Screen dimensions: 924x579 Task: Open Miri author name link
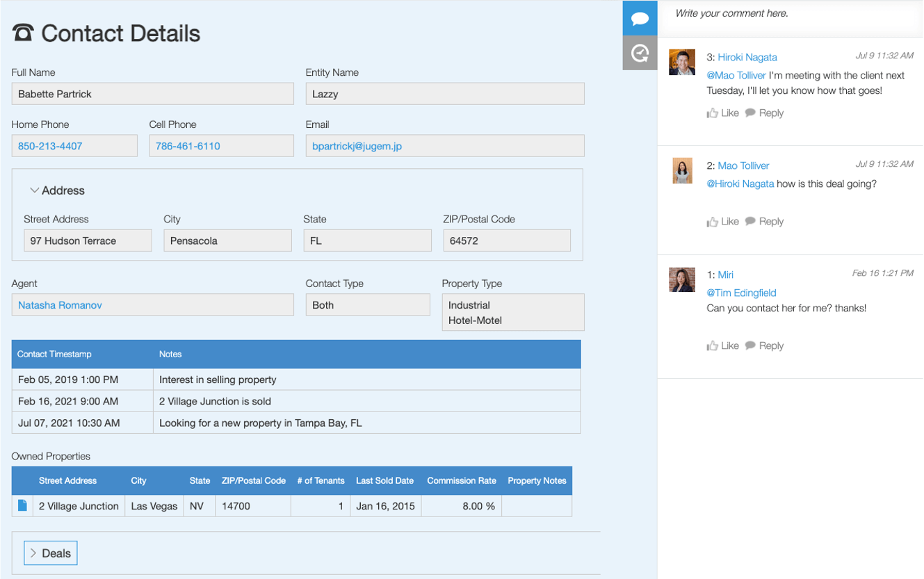tap(726, 275)
